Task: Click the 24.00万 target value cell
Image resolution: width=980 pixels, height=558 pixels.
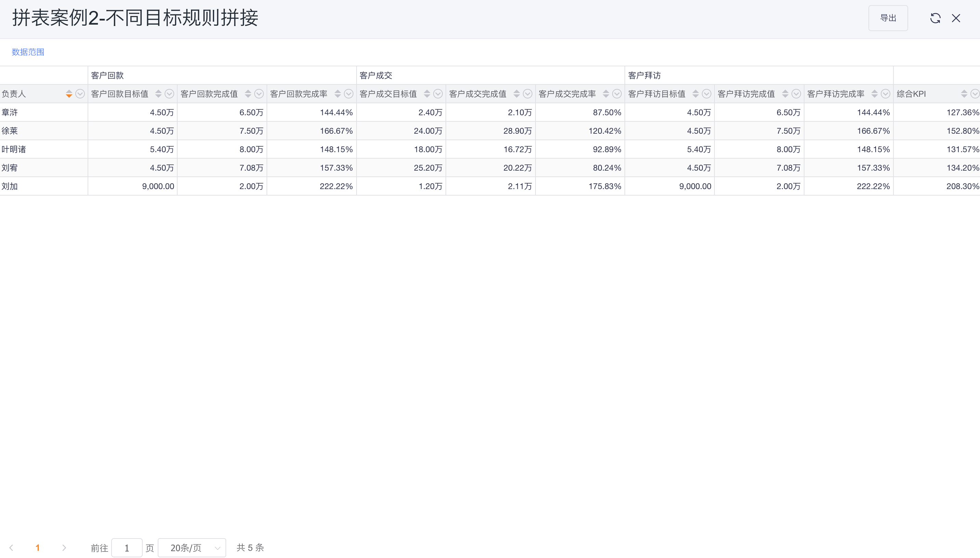Action: [401, 131]
